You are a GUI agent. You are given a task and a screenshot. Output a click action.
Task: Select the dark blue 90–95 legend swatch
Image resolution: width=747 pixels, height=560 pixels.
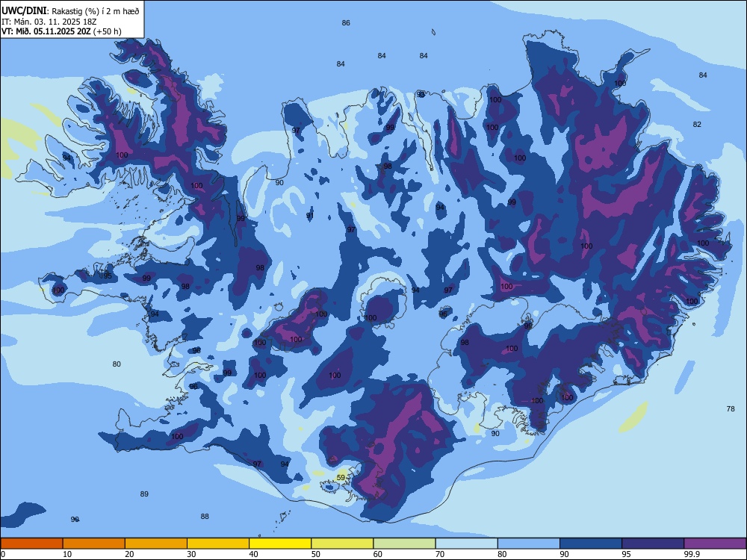click(x=591, y=544)
